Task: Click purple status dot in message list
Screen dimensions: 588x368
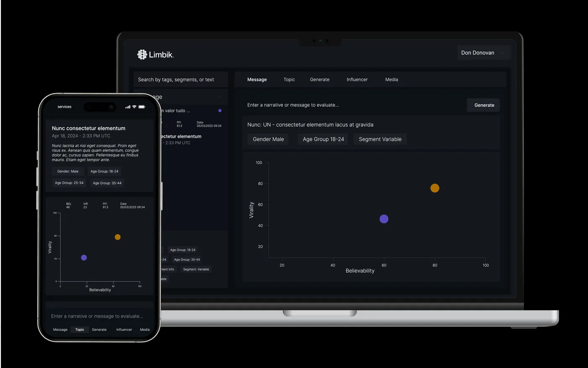Action: [220, 111]
